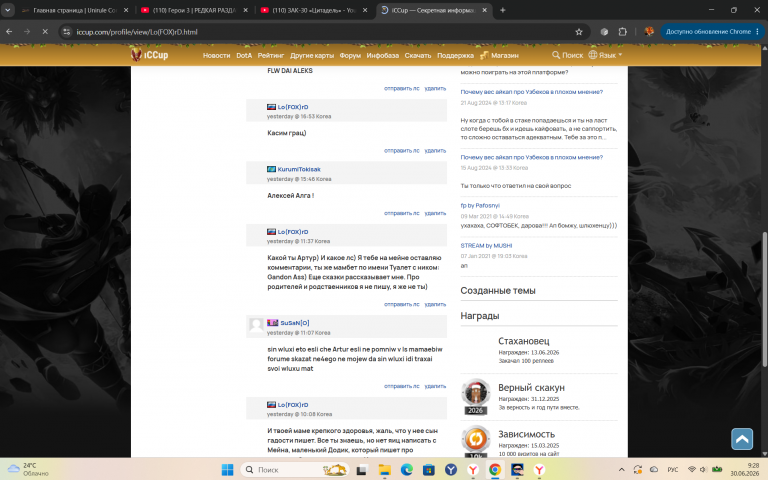This screenshot has height=480, width=768.
Task: Click удалить under Касим грац comment
Action: (x=435, y=151)
